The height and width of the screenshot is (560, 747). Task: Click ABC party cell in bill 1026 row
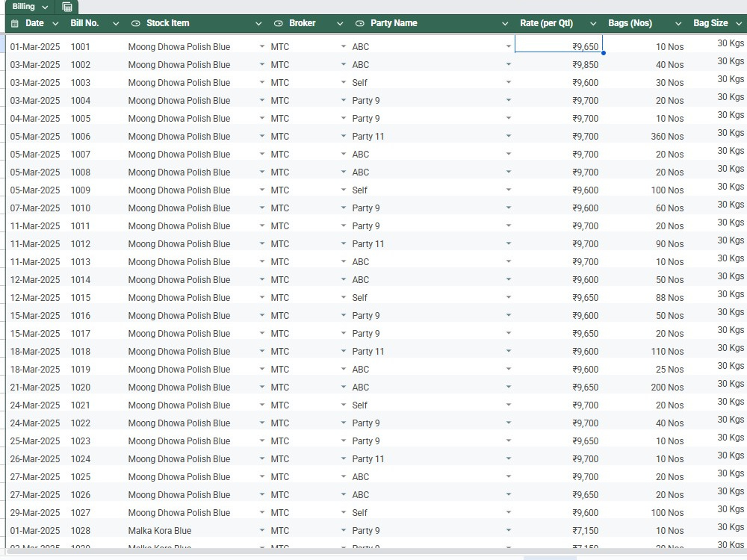(x=360, y=495)
